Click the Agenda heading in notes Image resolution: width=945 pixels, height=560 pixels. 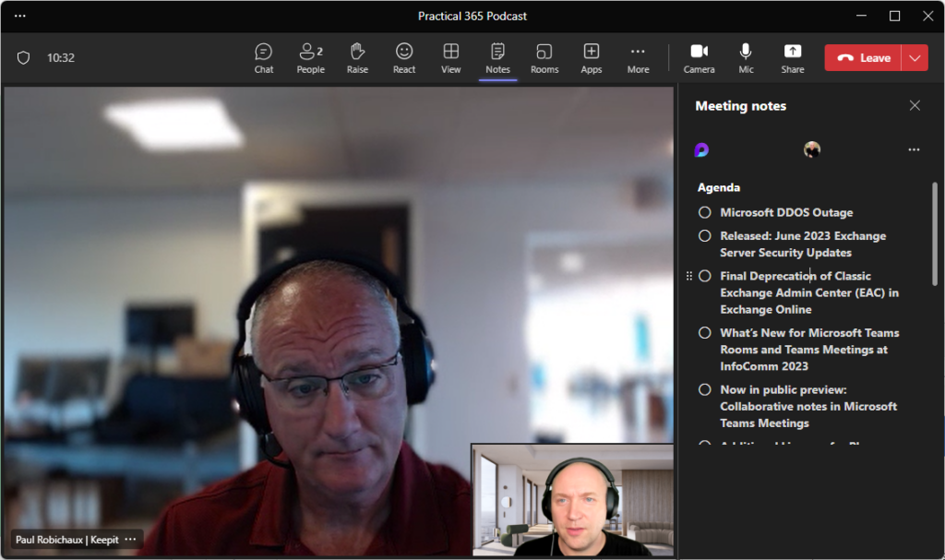[718, 187]
